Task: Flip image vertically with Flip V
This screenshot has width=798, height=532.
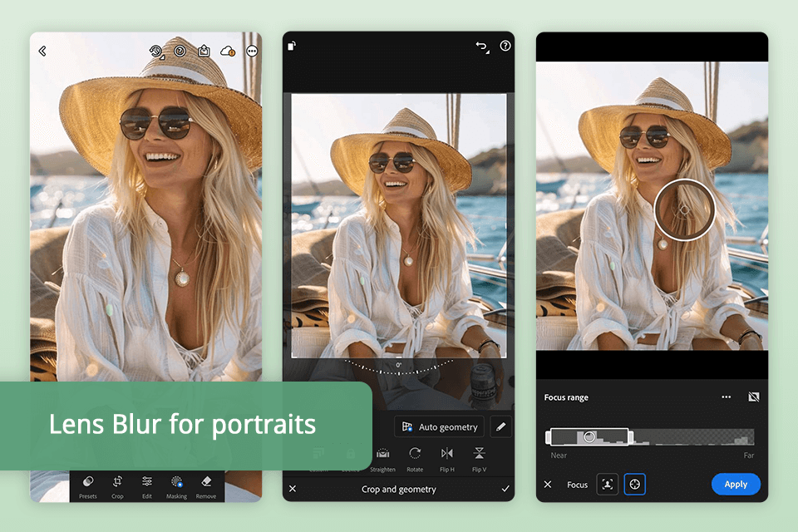Action: (479, 459)
